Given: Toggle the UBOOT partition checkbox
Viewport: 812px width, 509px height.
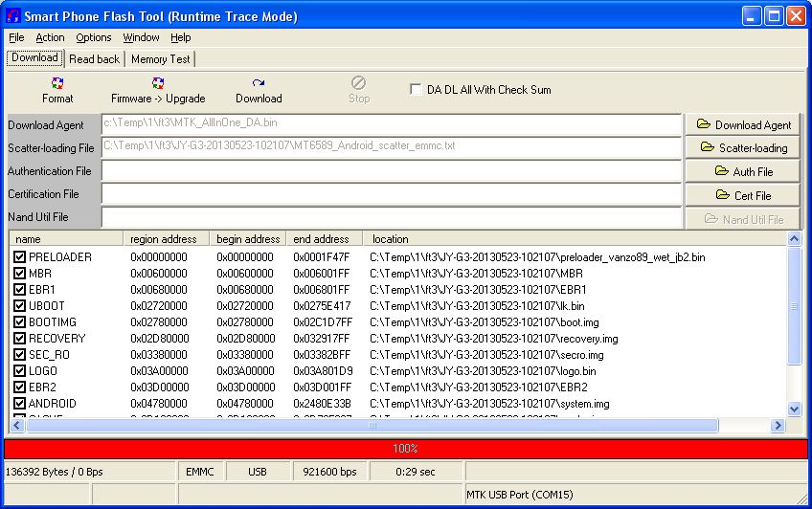Looking at the screenshot, I should point(19,306).
